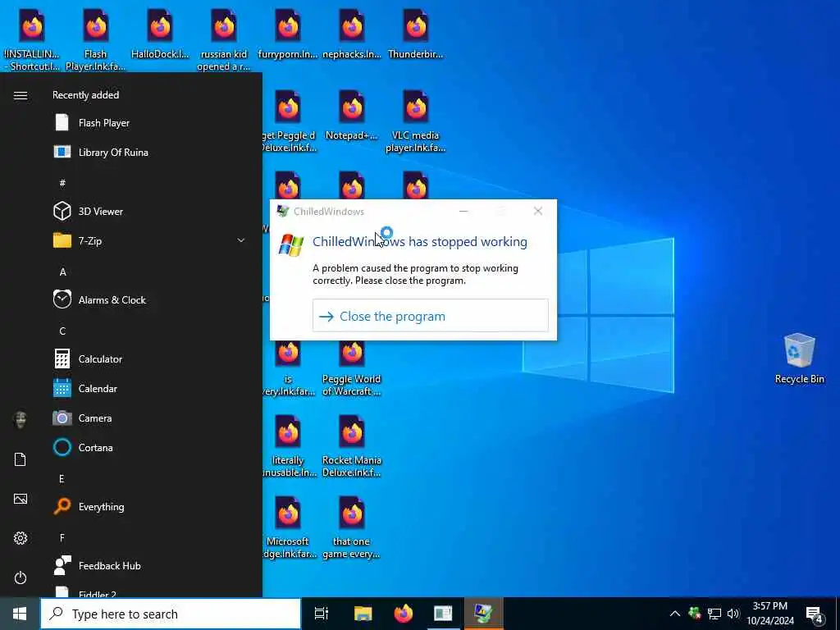Open Pictures from Start sidebar
Screen dimensions: 840x630
point(21,499)
